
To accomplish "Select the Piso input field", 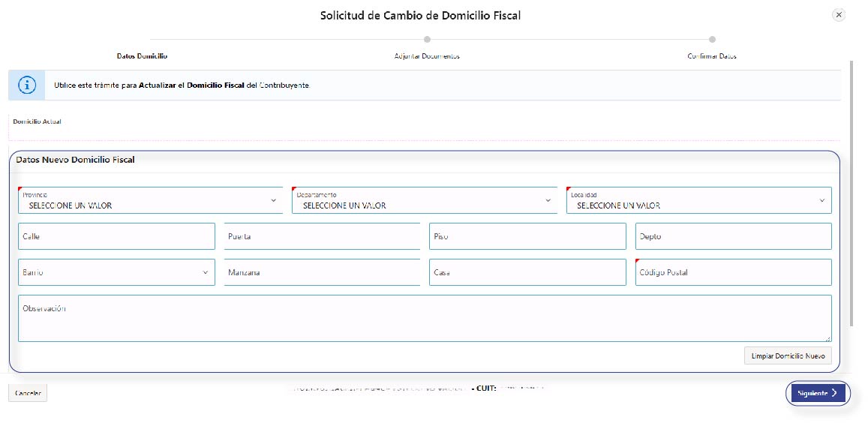I will [x=527, y=236].
